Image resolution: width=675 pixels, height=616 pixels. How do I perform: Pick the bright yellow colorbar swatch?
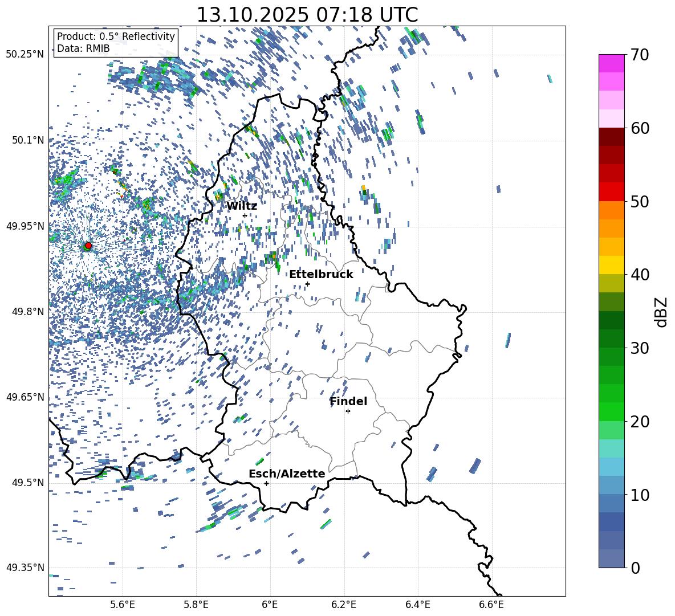click(612, 265)
